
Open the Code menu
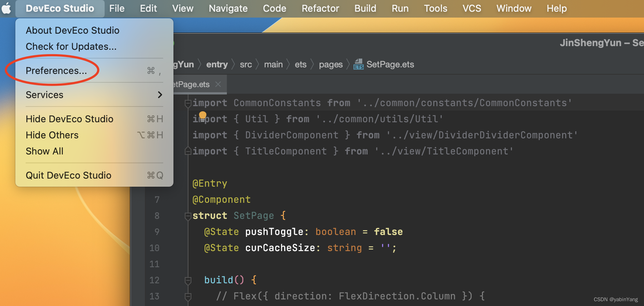(x=274, y=8)
